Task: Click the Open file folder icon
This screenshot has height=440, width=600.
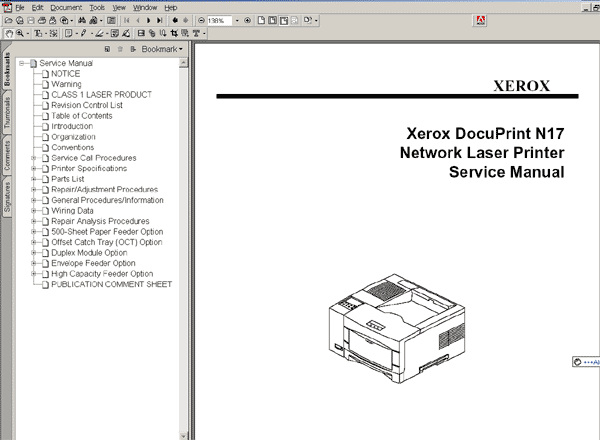Action: (8, 20)
